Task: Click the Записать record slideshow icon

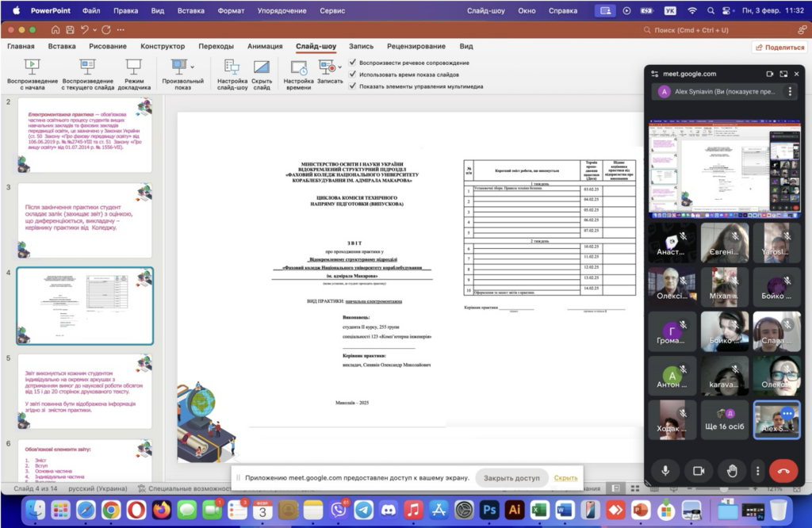Action: pos(327,67)
